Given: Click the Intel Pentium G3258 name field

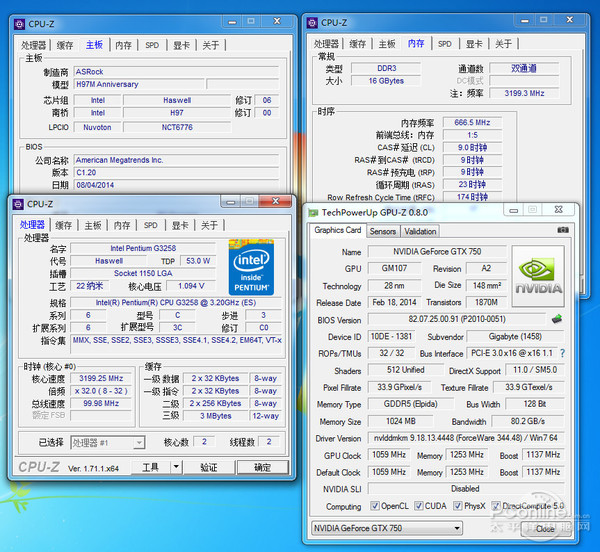Looking at the screenshot, I should pyautogui.click(x=143, y=248).
